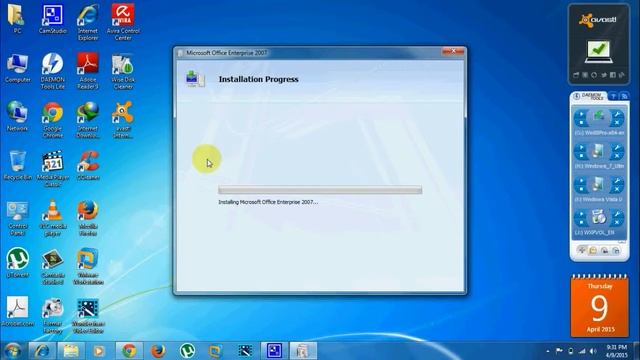Click the avast status checkmark gadget

(x=598, y=51)
